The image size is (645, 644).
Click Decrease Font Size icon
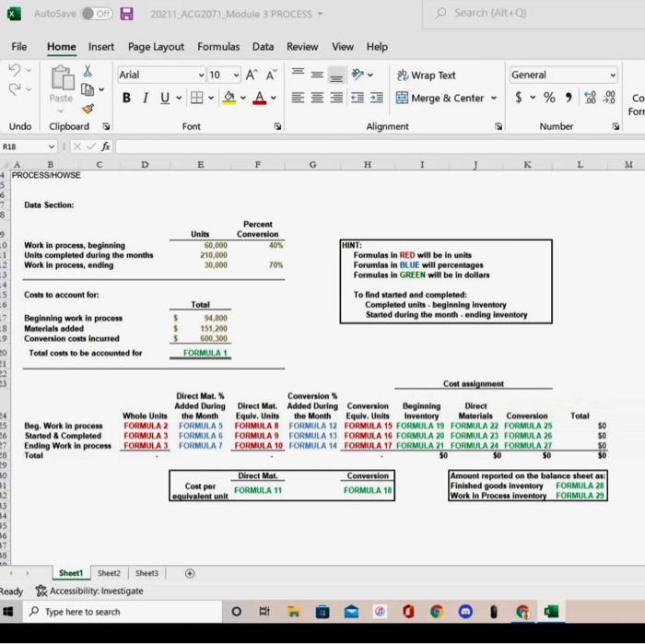[272, 75]
